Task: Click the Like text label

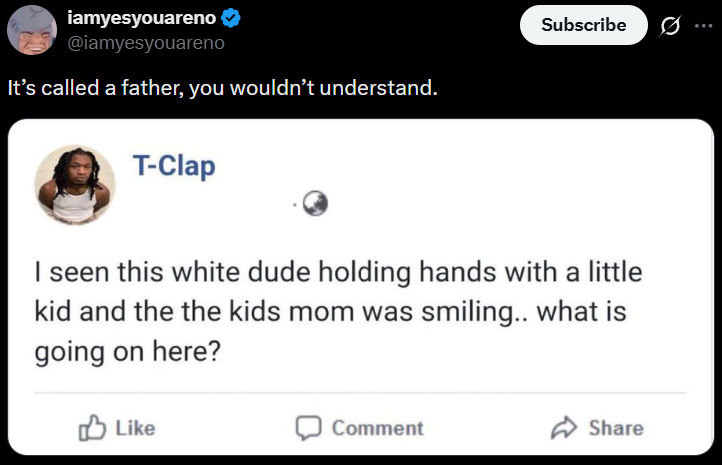Action: pos(135,428)
